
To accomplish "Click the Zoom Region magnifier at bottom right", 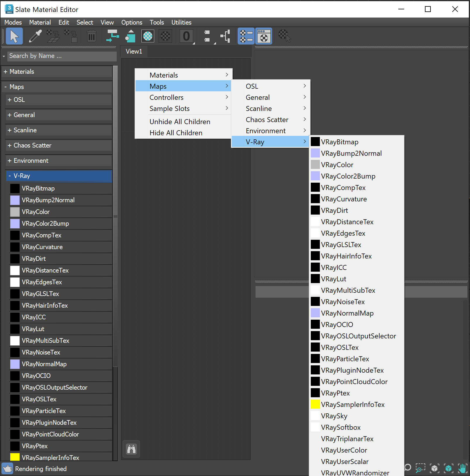I will [x=421, y=468].
